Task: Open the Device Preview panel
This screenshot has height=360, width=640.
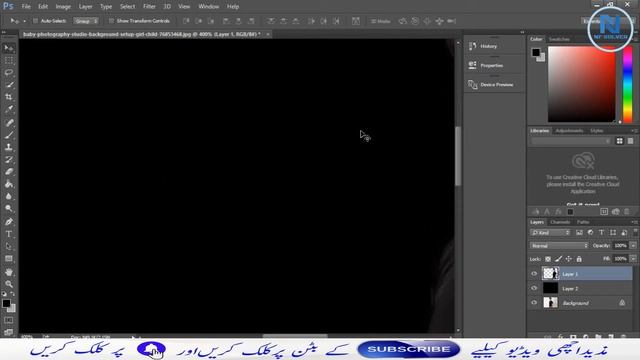Action: pos(495,84)
